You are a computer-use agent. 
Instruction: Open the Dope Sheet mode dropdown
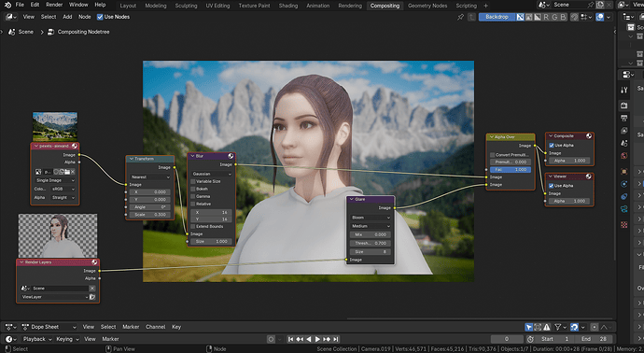(x=49, y=327)
